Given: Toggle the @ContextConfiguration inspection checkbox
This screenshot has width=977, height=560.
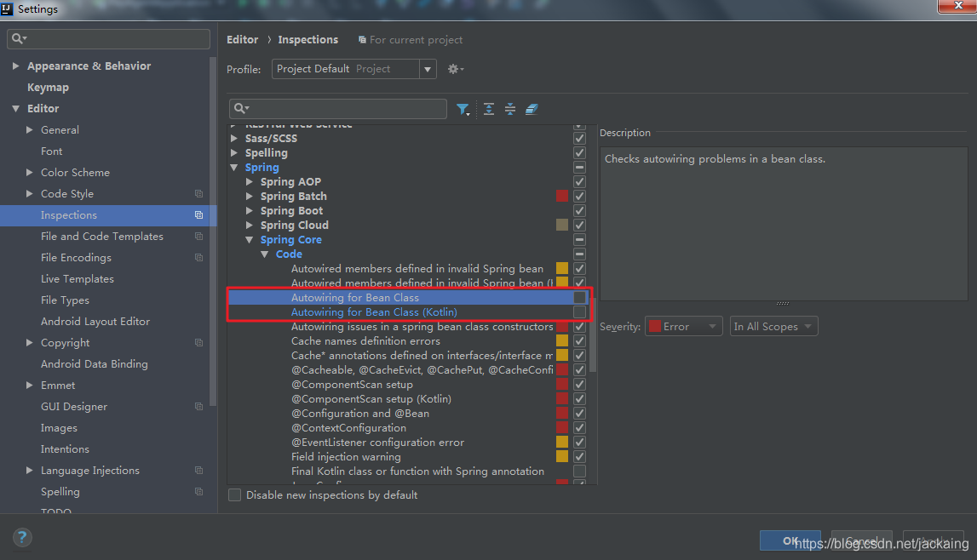Looking at the screenshot, I should click(579, 428).
